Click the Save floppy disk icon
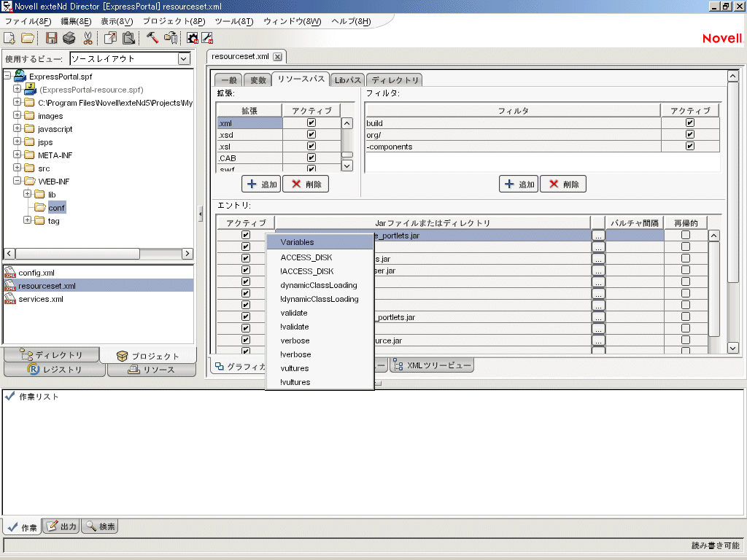The width and height of the screenshot is (747, 560). (x=52, y=38)
